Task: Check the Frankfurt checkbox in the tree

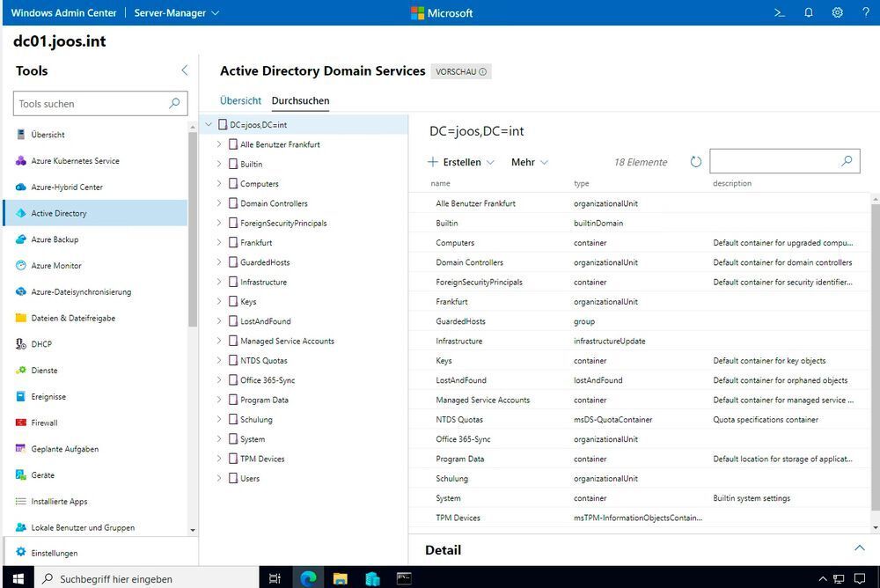Action: (x=233, y=242)
